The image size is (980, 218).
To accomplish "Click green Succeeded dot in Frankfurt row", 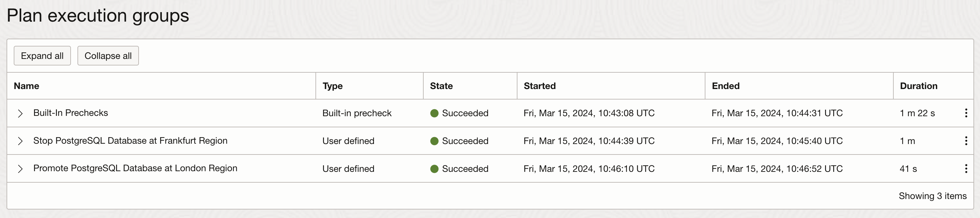I will tap(434, 141).
